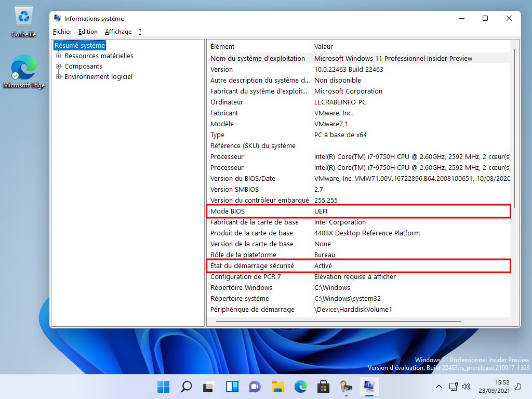Select the Nom du système d'exploitation row
532x399 pixels.
click(358, 58)
